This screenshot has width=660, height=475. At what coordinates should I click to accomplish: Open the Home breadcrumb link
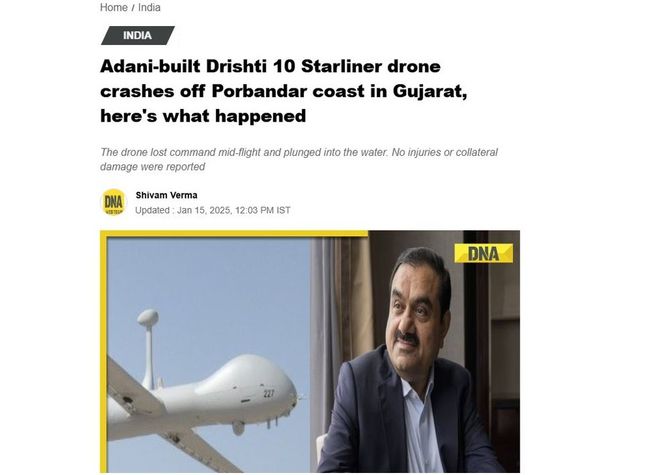(x=114, y=8)
